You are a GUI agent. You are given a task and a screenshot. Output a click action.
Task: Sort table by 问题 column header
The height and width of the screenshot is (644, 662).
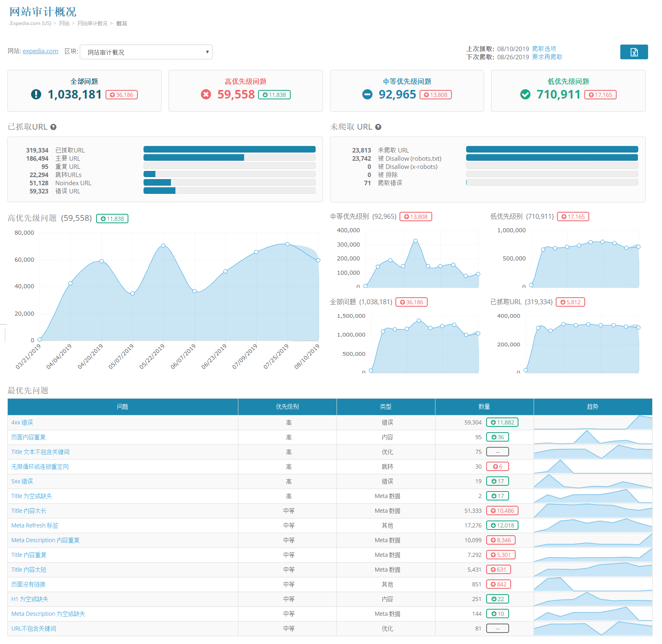point(123,406)
